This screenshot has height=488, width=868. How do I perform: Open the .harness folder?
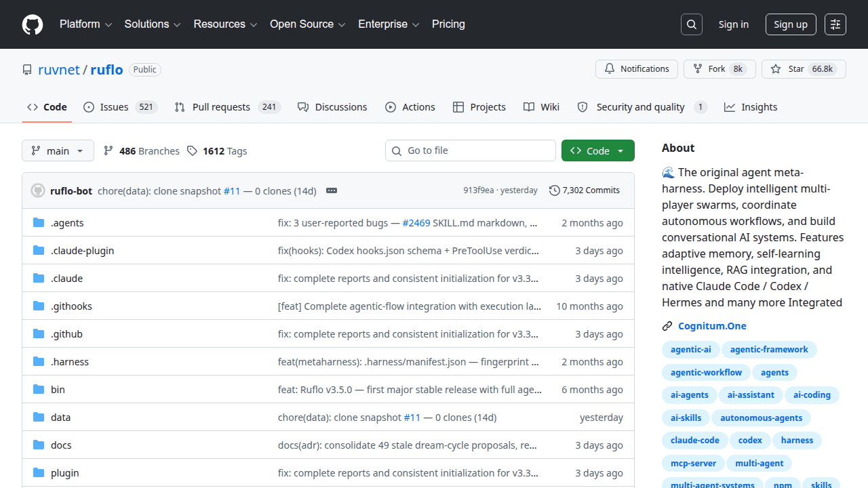(70, 361)
